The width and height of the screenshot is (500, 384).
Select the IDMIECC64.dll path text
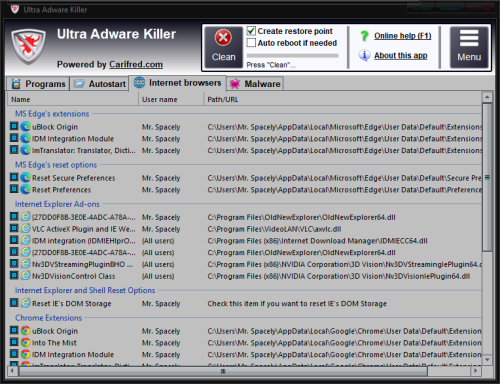coord(317,241)
